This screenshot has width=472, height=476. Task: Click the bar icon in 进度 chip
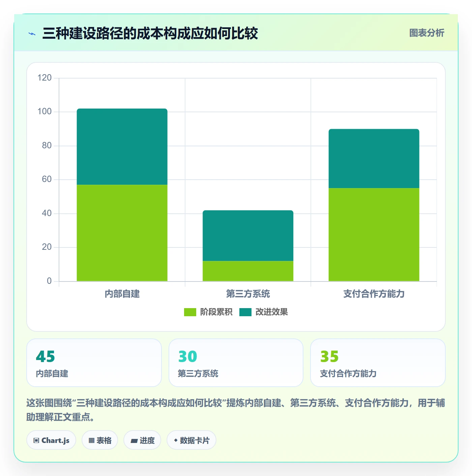pos(134,441)
